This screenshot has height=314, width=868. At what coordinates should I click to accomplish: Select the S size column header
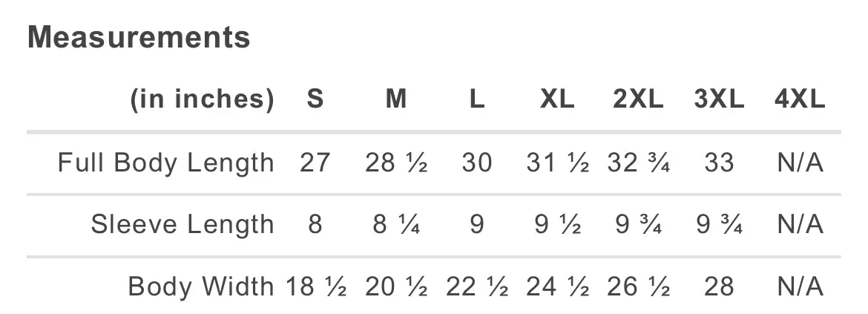(315, 99)
